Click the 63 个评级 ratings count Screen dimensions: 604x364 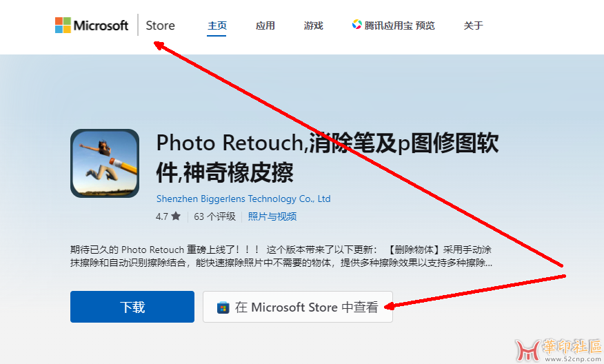(214, 216)
